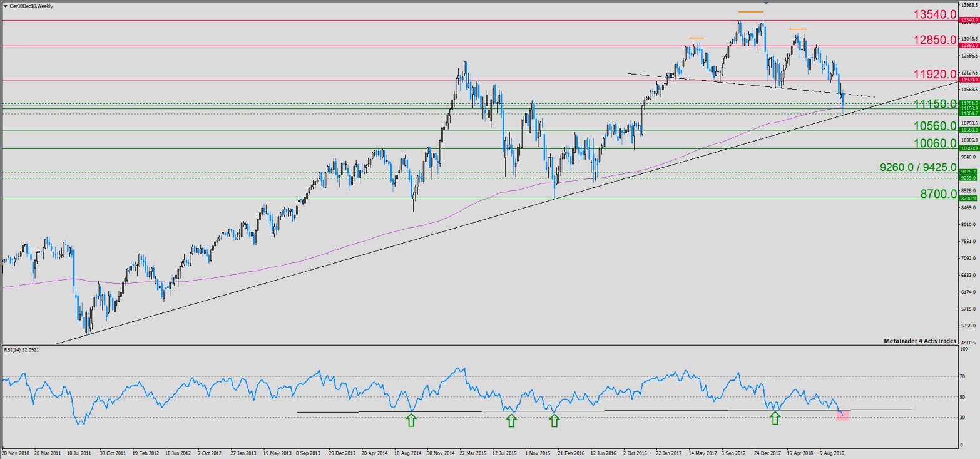Click the gray chart shift triangle marker
The width and height of the screenshot is (980, 459).
click(x=767, y=3)
